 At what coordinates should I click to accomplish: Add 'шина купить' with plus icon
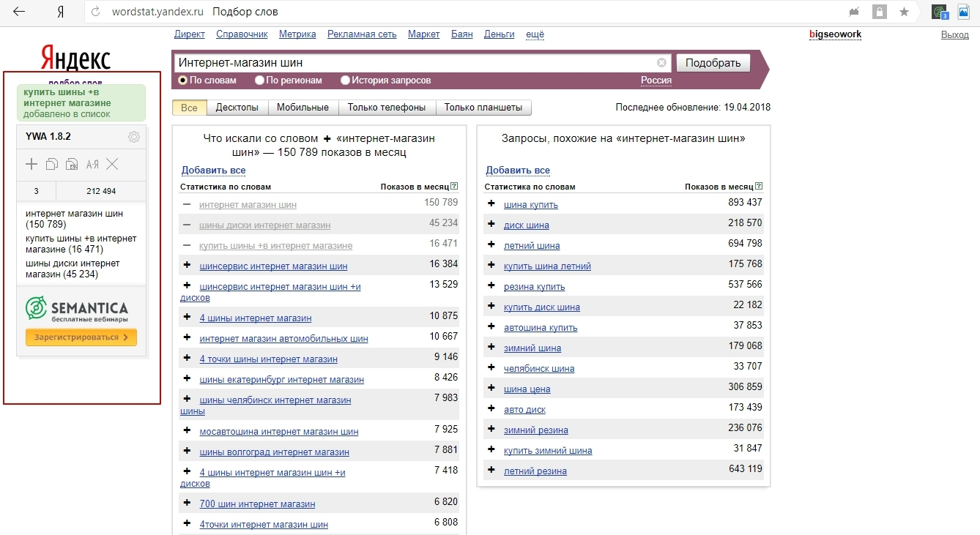click(x=491, y=203)
